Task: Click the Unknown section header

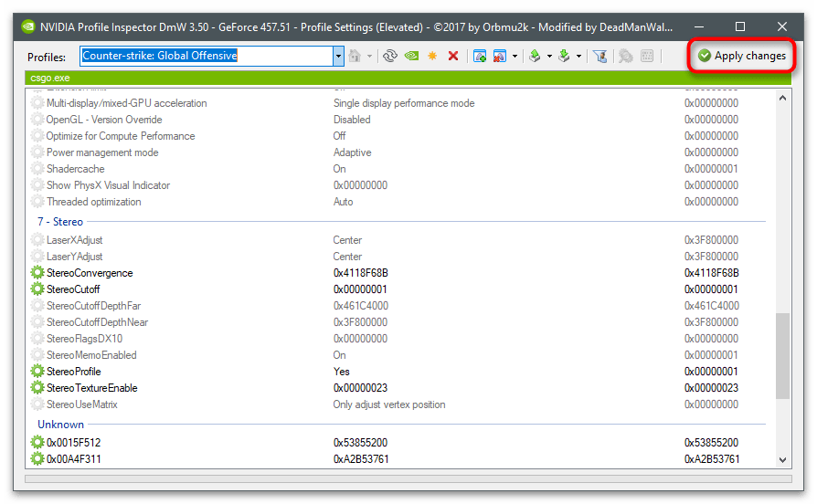Action: click(60, 425)
